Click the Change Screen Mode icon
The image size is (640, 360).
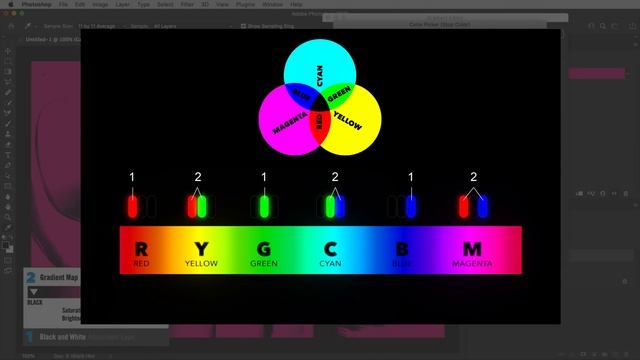click(x=8, y=270)
